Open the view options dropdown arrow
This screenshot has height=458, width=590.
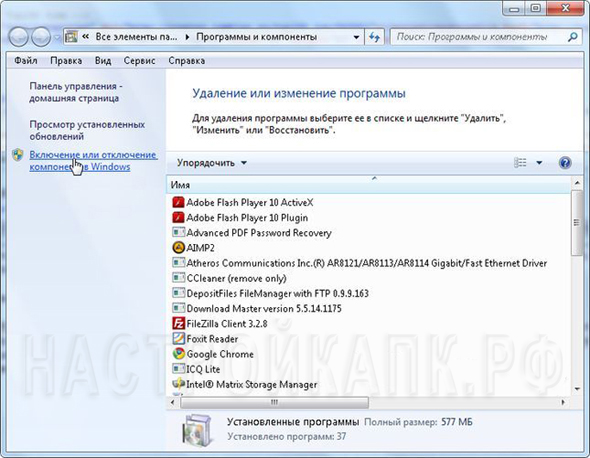tap(539, 163)
